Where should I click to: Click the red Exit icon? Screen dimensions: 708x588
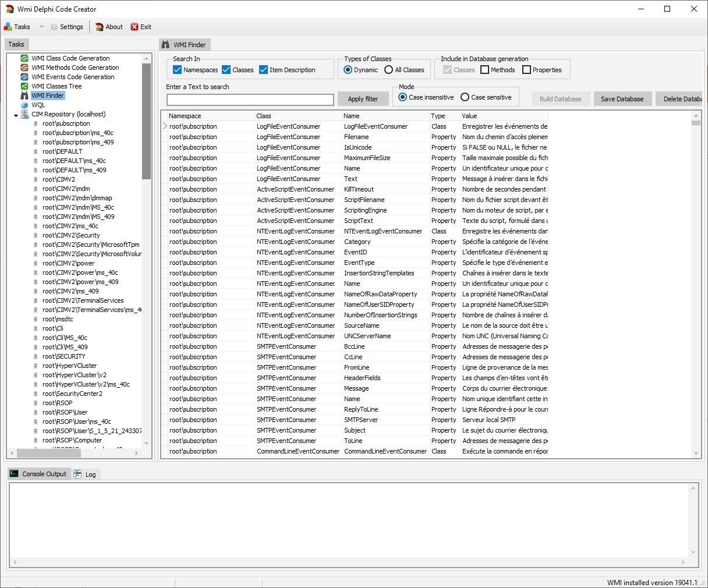click(x=134, y=27)
